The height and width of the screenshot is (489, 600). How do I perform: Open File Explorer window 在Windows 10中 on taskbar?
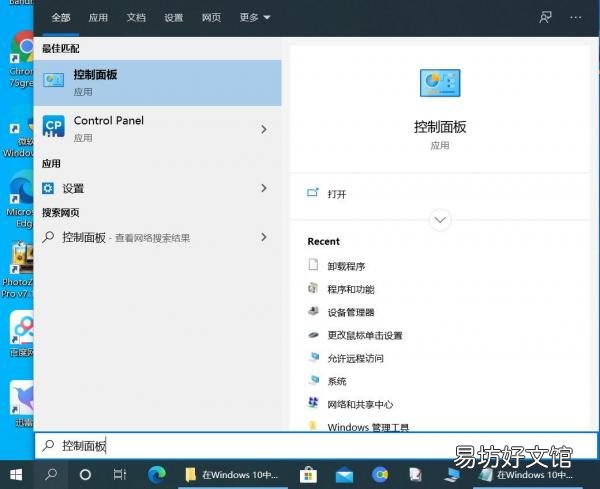pos(233,474)
